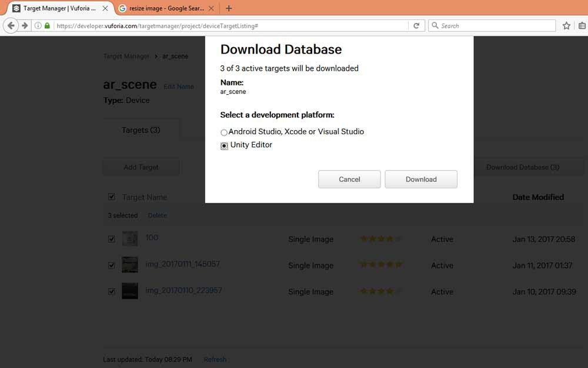Click the bookmark star icon
Image resolution: width=588 pixels, height=368 pixels.
tap(566, 25)
